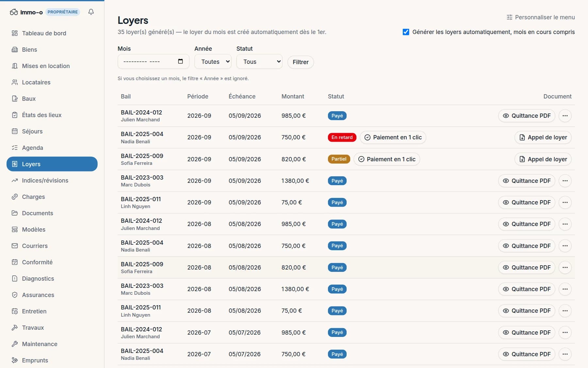Open États des lieux section
Viewport: 588px width, 368px height.
click(x=52, y=115)
